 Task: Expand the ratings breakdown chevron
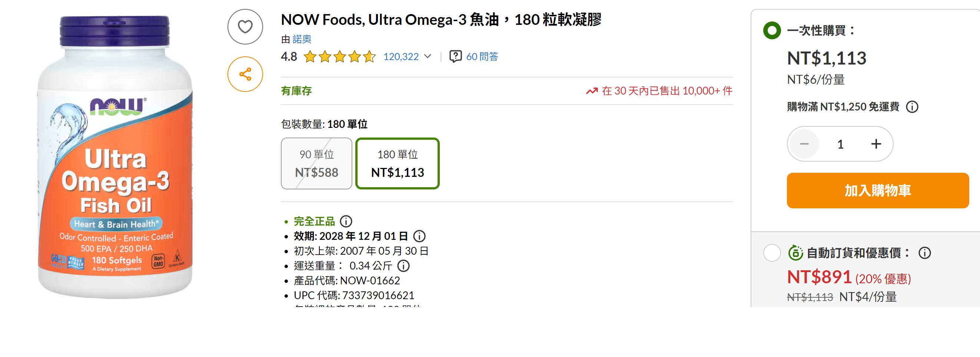(428, 56)
